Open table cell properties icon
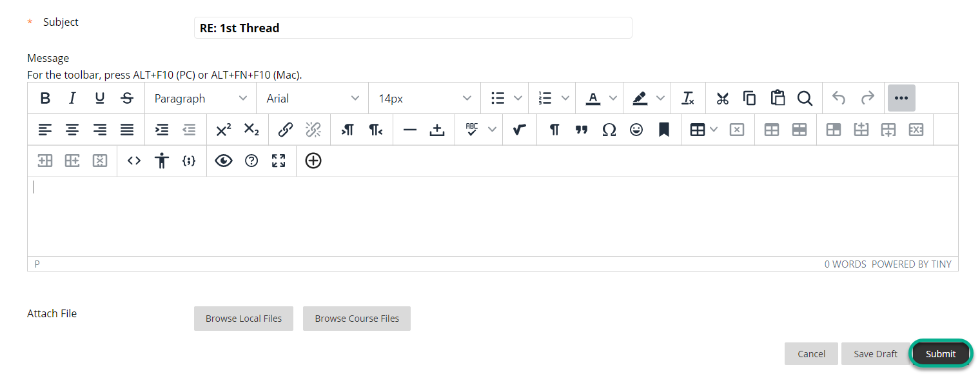The width and height of the screenshot is (980, 374). point(833,130)
